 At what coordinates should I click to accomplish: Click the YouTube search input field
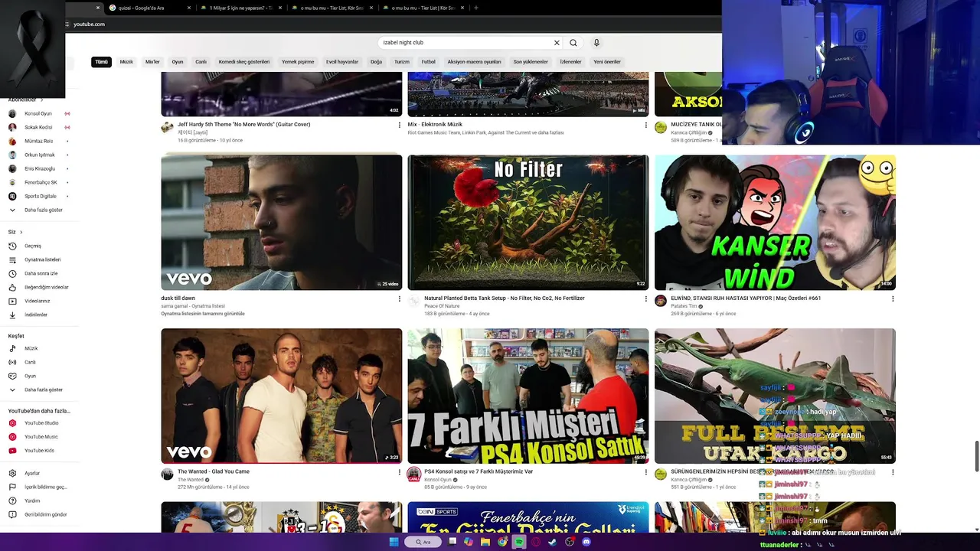(x=465, y=43)
